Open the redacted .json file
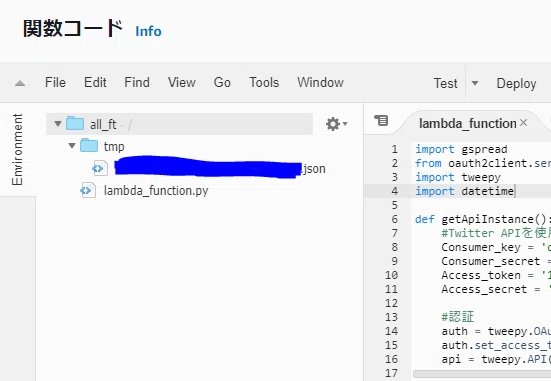 [x=220, y=168]
